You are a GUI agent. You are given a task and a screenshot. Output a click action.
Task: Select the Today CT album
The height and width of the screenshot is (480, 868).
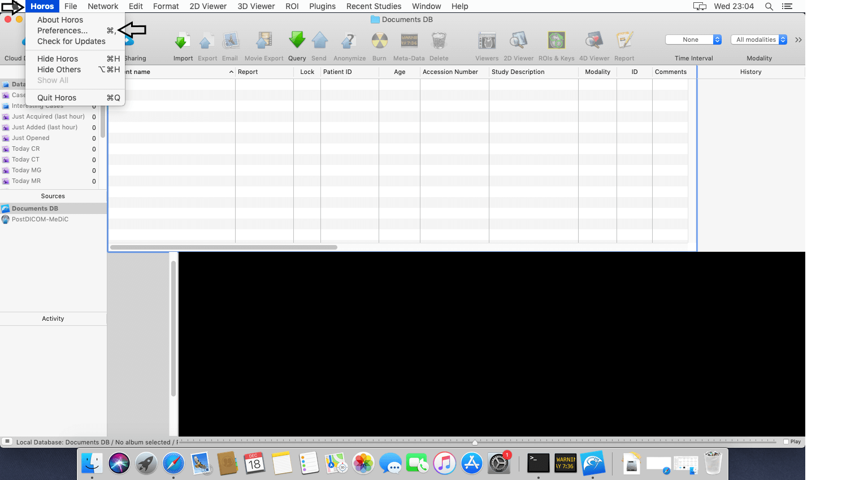coord(49,160)
